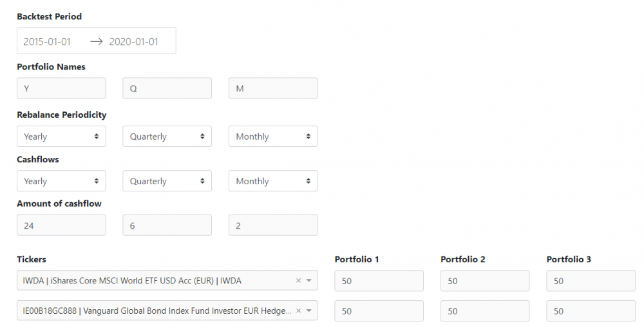Edit Portfolio 3 weight for Vanguard bond fund
This screenshot has width=644, height=326.
pos(591,311)
